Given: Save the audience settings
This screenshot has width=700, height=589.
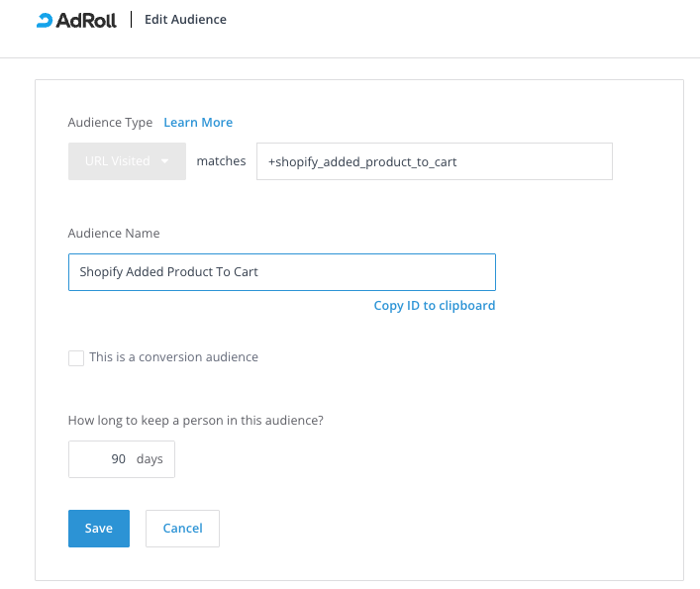Looking at the screenshot, I should (x=99, y=529).
